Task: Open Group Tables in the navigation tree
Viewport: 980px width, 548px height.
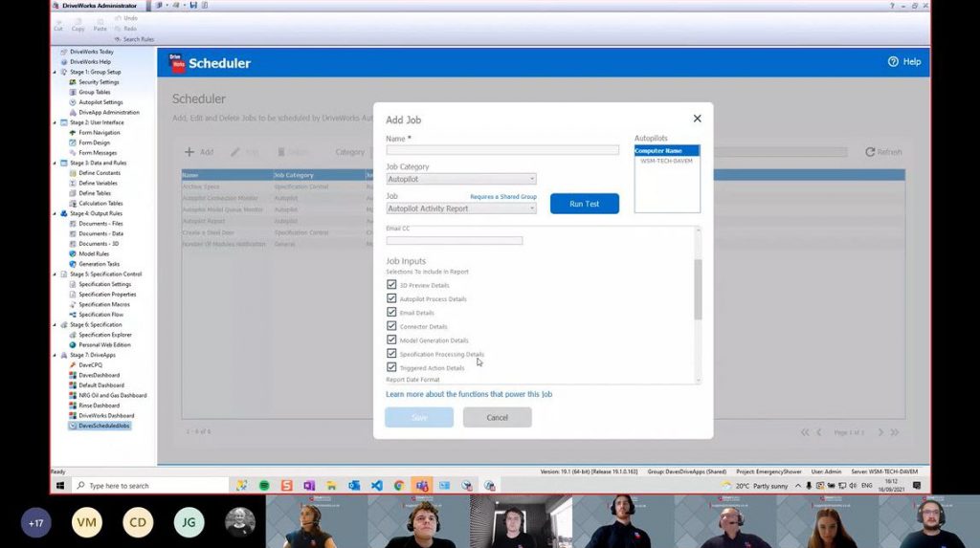Action: click(x=94, y=92)
